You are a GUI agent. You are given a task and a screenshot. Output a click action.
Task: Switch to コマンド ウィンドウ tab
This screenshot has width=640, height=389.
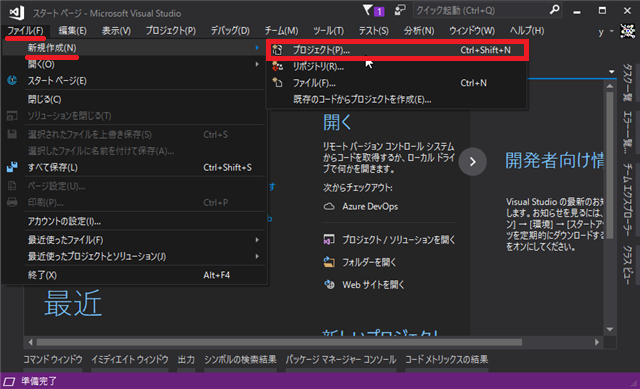[53, 360]
